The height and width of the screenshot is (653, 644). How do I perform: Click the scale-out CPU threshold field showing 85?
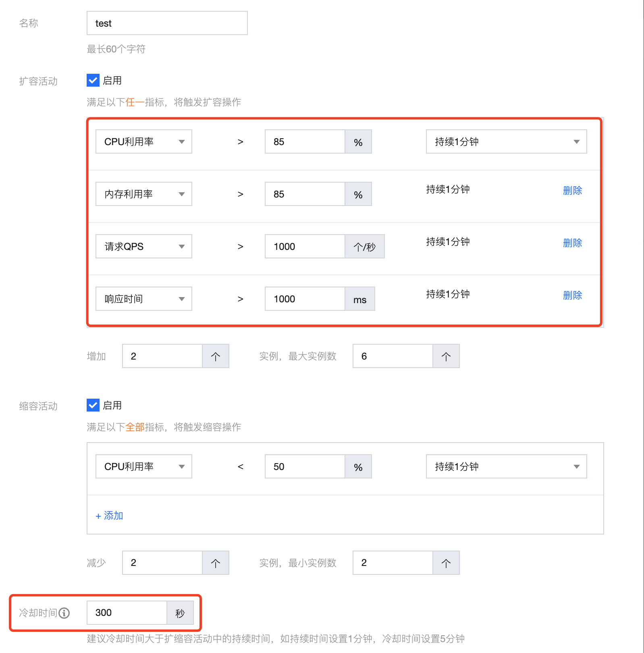(x=305, y=141)
